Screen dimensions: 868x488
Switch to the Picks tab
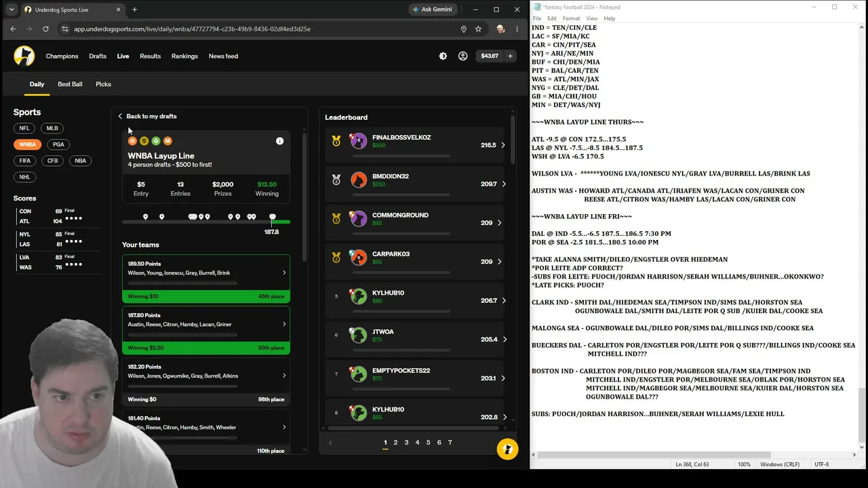click(103, 84)
